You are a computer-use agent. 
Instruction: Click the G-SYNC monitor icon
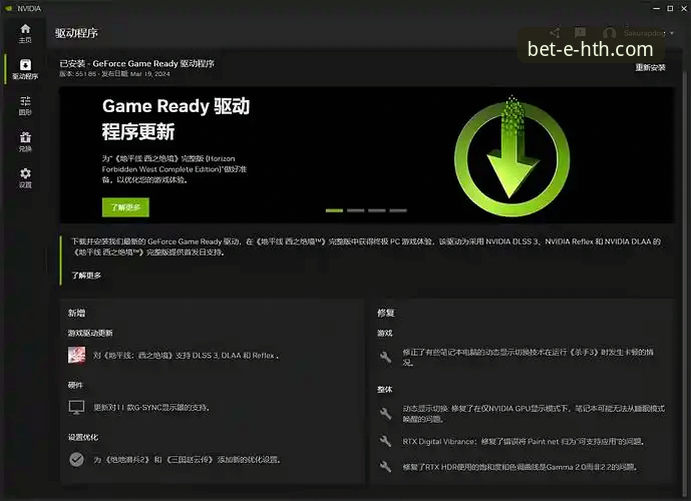pyautogui.click(x=77, y=407)
